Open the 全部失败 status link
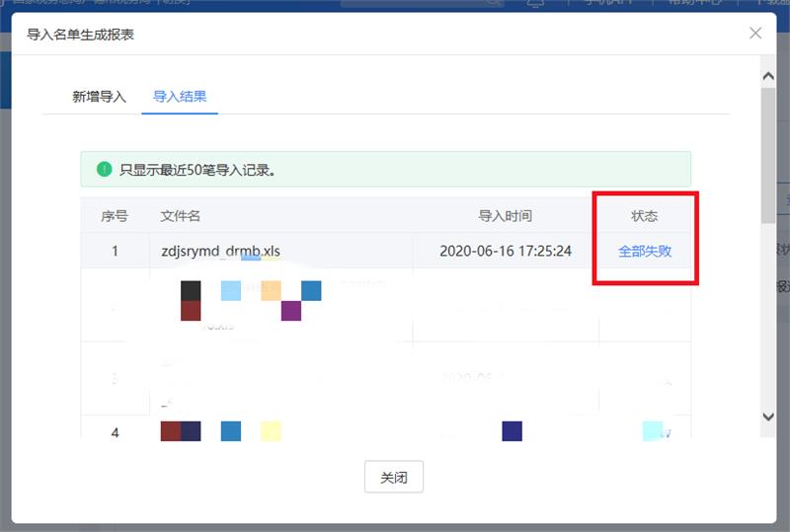 tap(645, 251)
